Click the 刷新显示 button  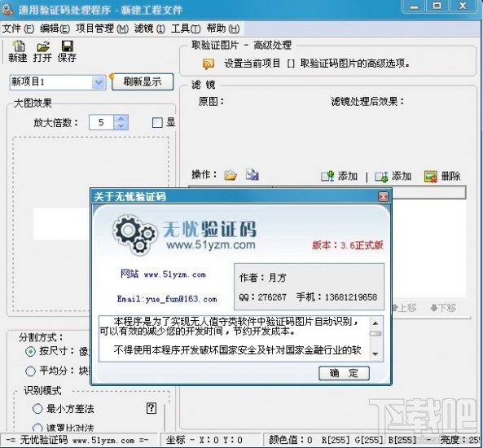point(143,81)
